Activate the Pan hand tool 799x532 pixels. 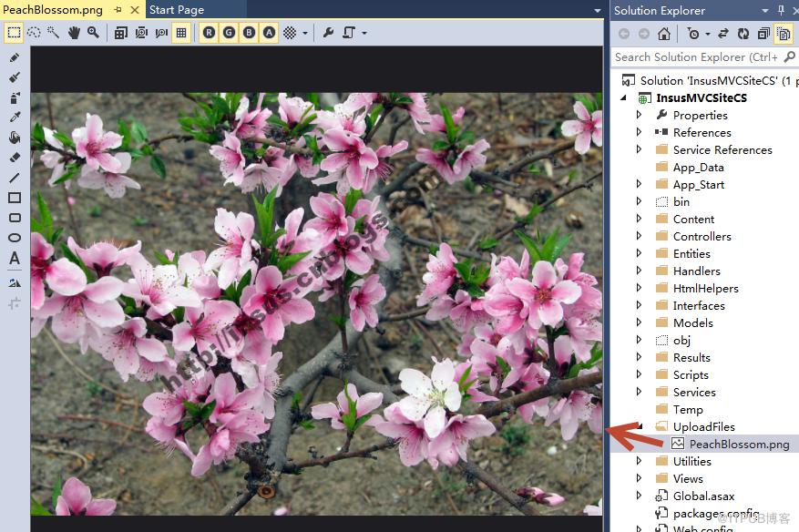pyautogui.click(x=74, y=33)
